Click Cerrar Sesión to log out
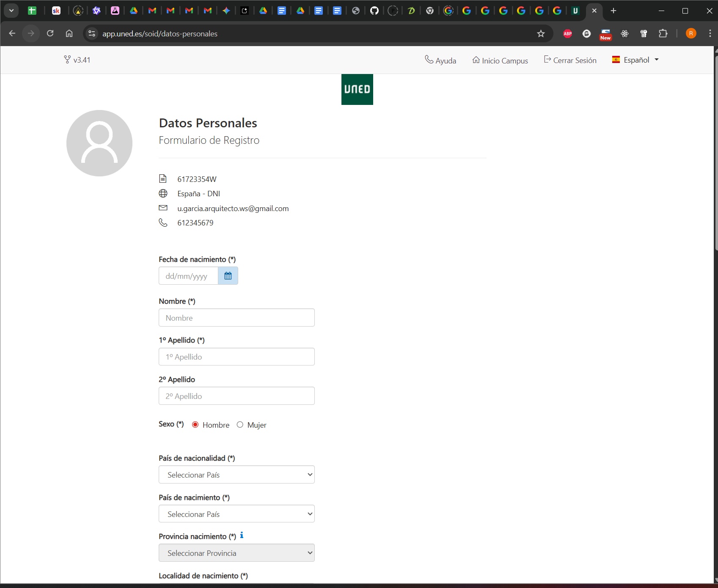 tap(570, 60)
